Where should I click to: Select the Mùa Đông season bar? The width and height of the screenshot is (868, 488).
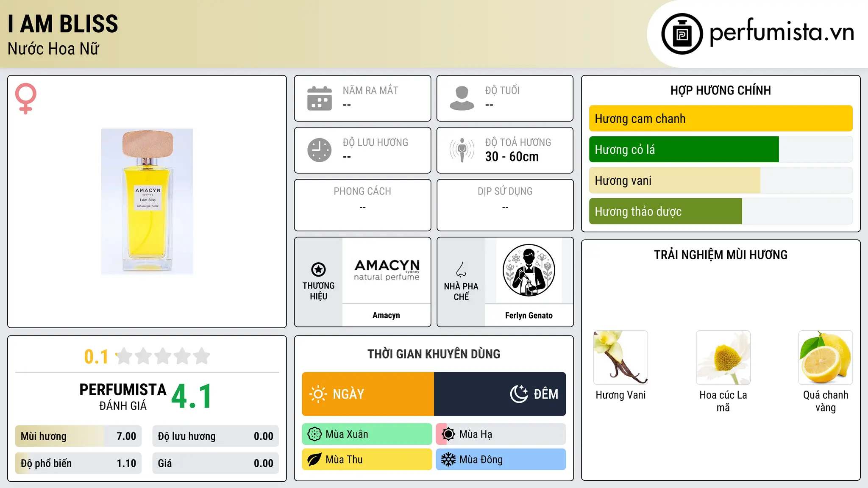tap(501, 460)
